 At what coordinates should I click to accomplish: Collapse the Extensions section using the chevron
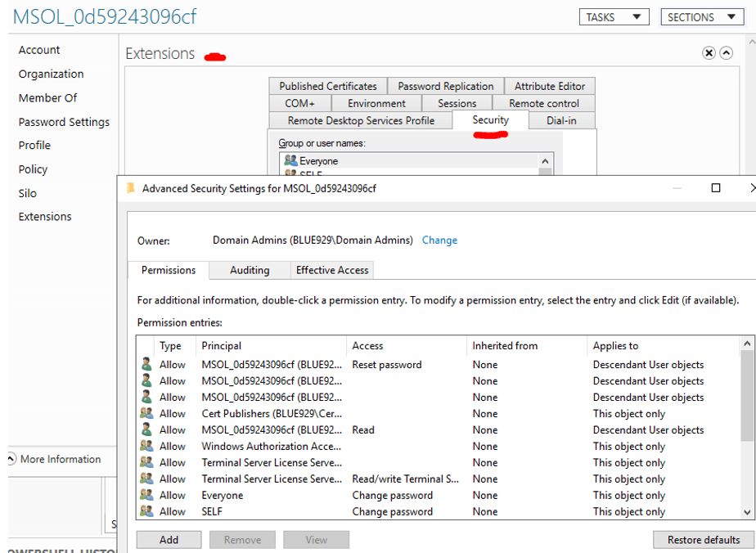click(x=726, y=53)
